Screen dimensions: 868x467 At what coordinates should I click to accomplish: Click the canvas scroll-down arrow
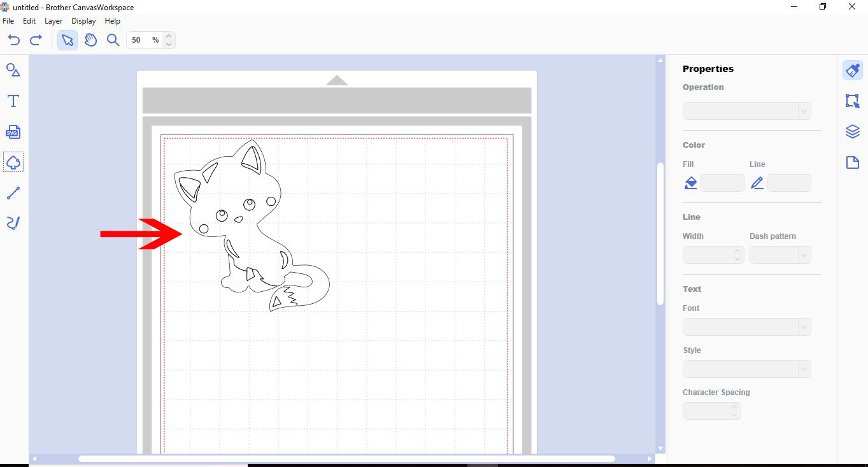[x=660, y=449]
